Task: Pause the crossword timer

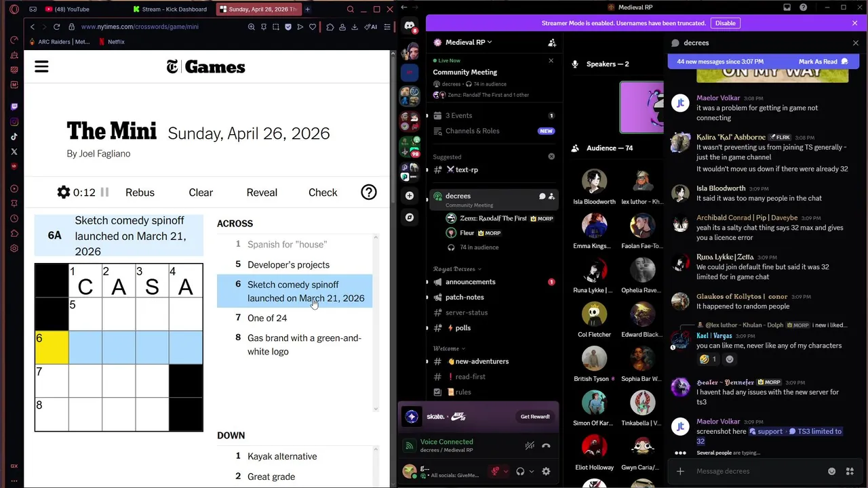Action: tap(104, 192)
